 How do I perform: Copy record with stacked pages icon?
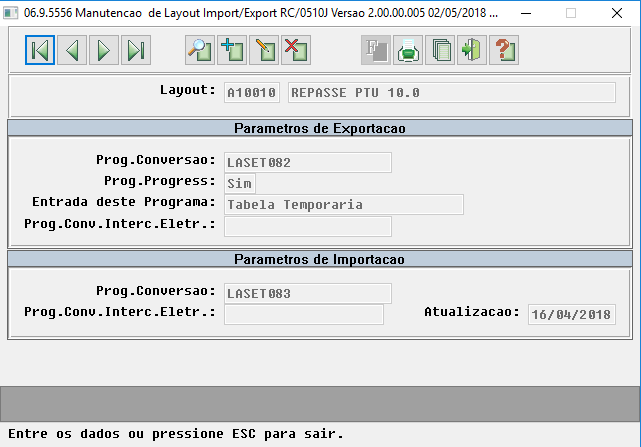point(440,50)
